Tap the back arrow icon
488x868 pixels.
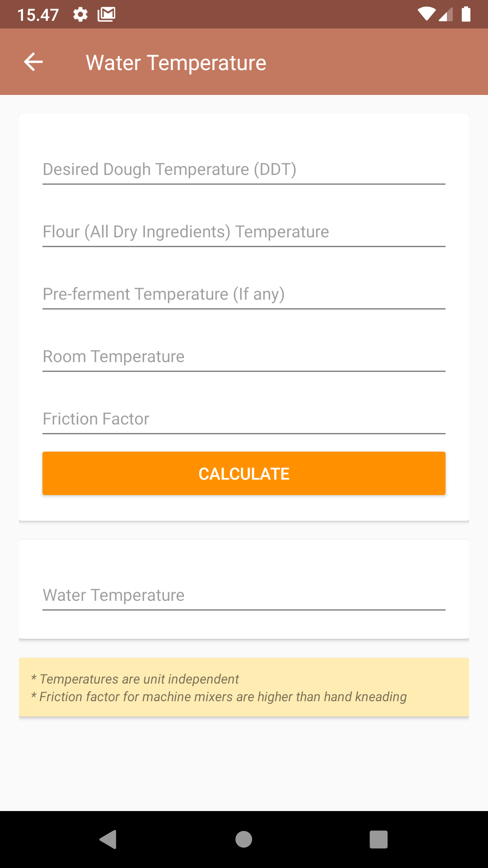(33, 62)
